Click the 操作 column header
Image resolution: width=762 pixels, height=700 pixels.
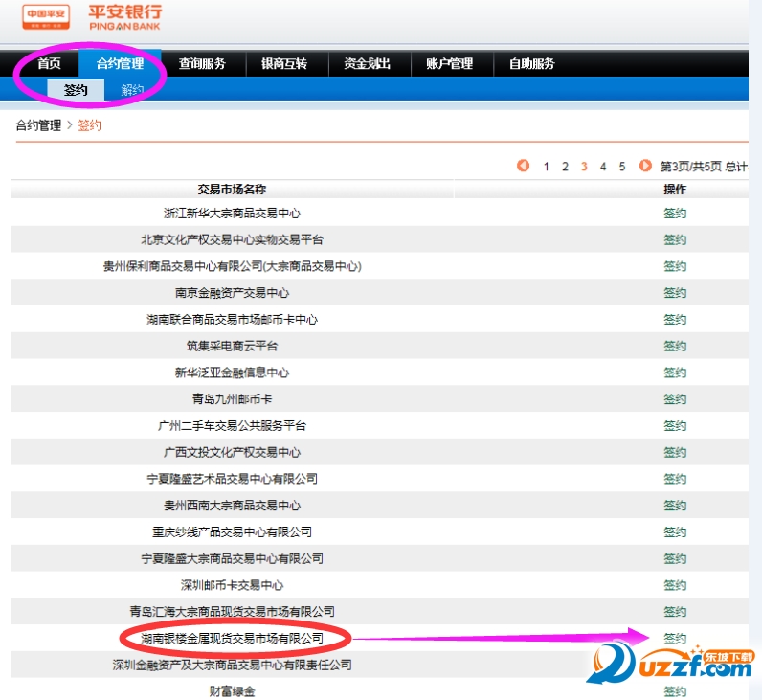(675, 189)
